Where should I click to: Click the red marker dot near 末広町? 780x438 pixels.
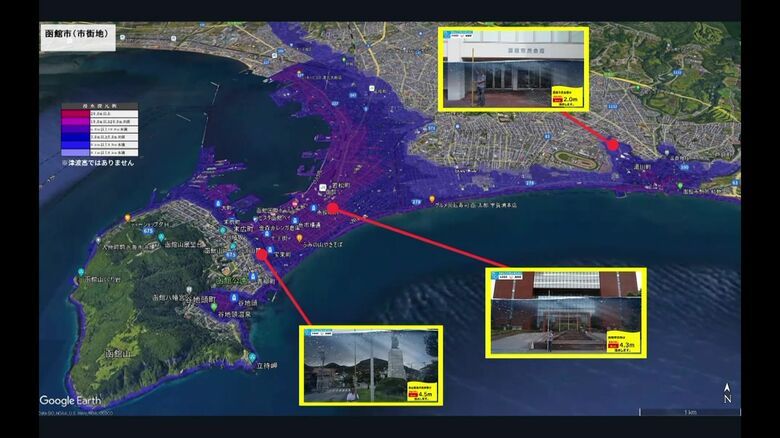click(x=261, y=254)
